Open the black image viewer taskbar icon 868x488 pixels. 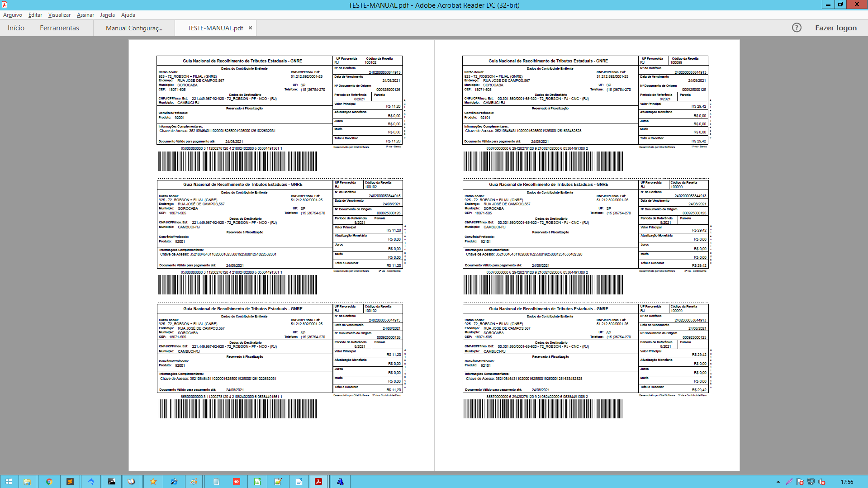[x=112, y=482]
